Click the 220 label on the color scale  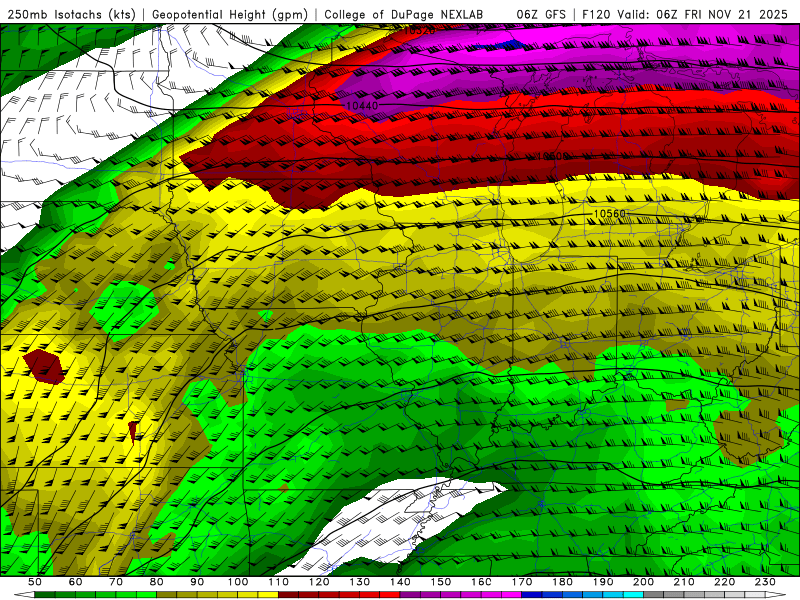pyautogui.click(x=724, y=582)
